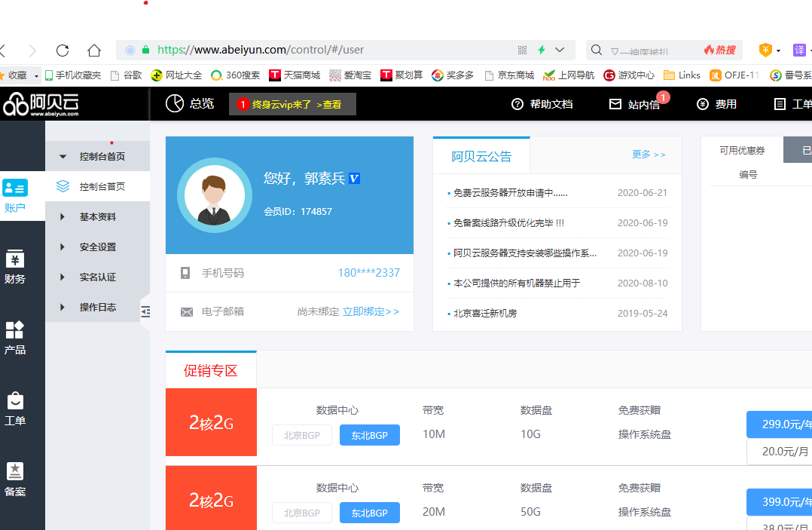812x530 pixels.
Task: Select 北京BGP for the 20M plan
Action: [x=302, y=513]
